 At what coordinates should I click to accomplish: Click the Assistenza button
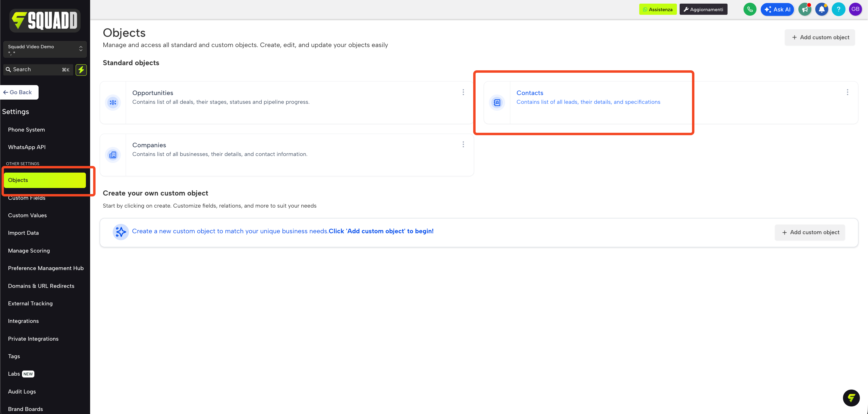click(x=658, y=9)
